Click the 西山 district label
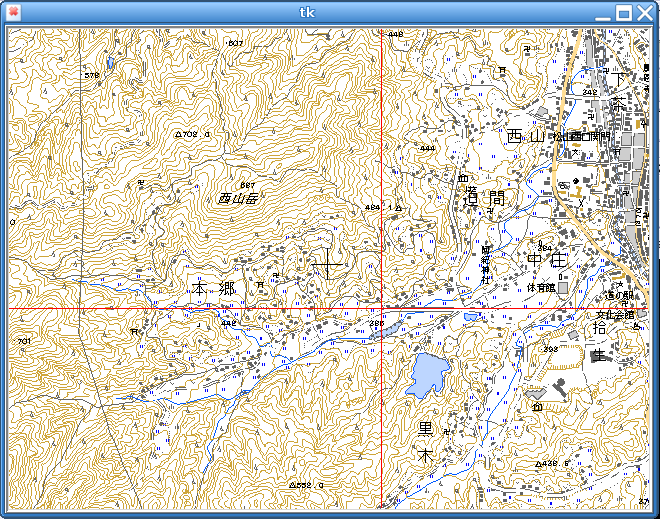Image resolution: width=660 pixels, height=519 pixels. pyautogui.click(x=525, y=136)
